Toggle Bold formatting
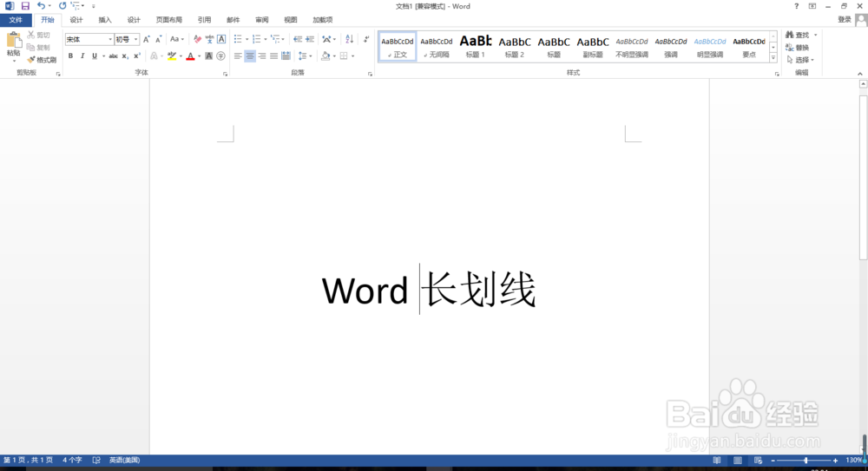 (70, 56)
